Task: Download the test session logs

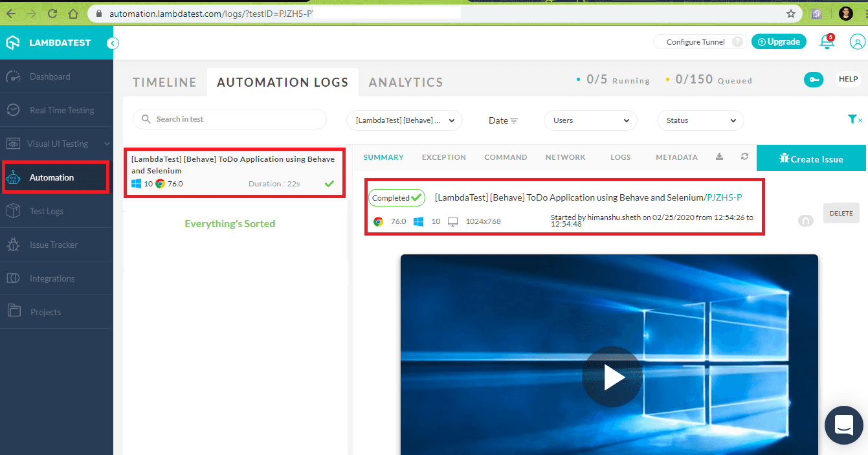Action: (x=719, y=157)
